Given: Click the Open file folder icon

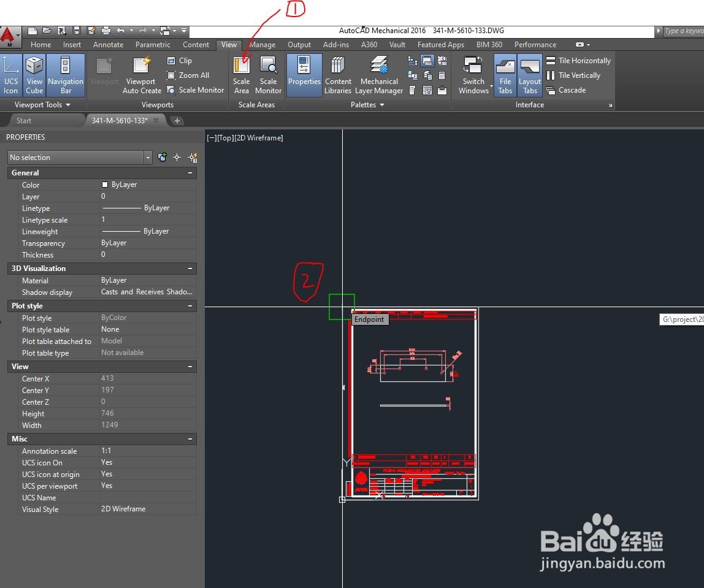Looking at the screenshot, I should click(x=47, y=31).
